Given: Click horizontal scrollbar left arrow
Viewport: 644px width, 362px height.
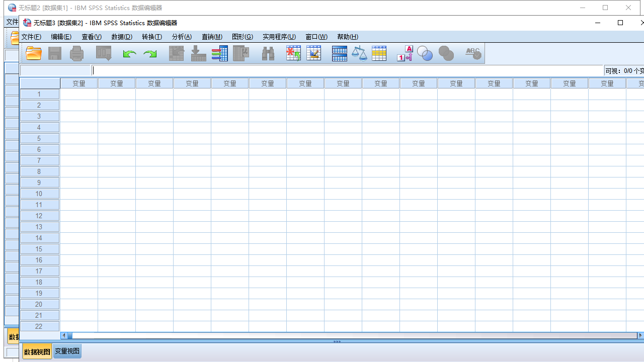Looking at the screenshot, I should 64,335.
